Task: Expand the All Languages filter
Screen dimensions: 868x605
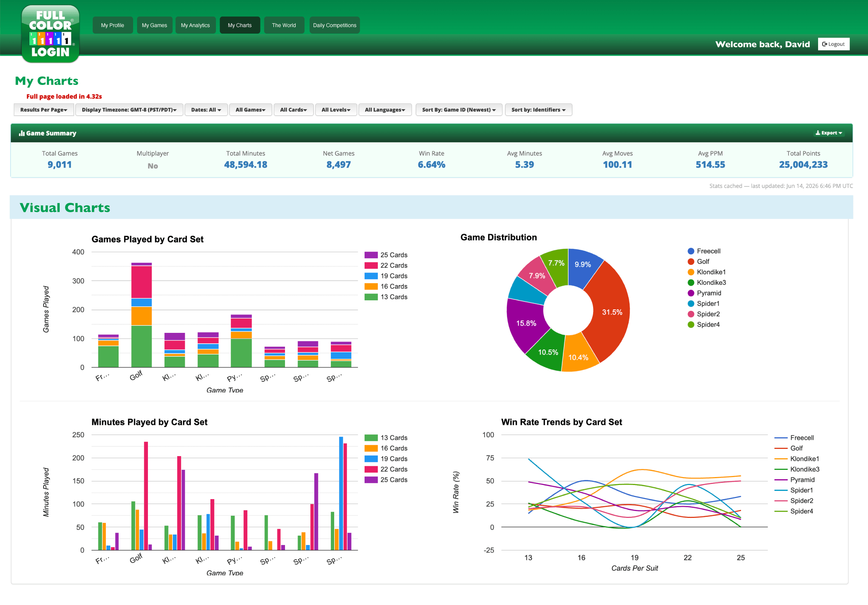Action: pyautogui.click(x=385, y=110)
